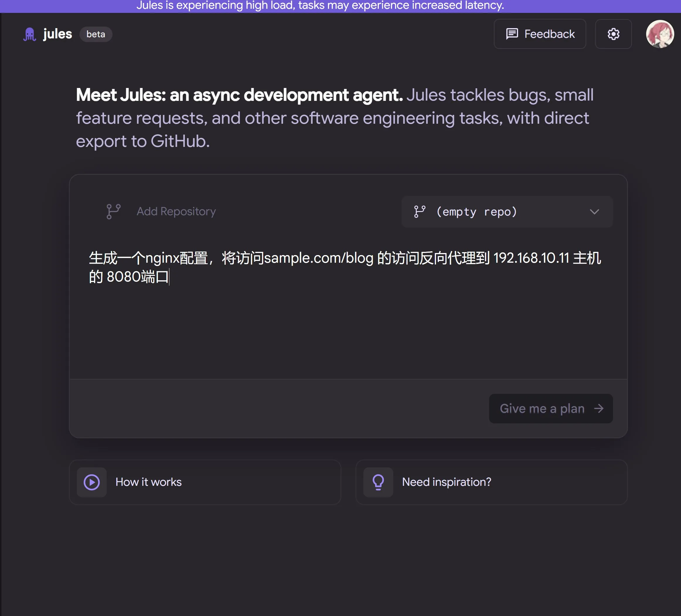Open the Feedback button
Screen dimensions: 681x616
pyautogui.click(x=539, y=34)
